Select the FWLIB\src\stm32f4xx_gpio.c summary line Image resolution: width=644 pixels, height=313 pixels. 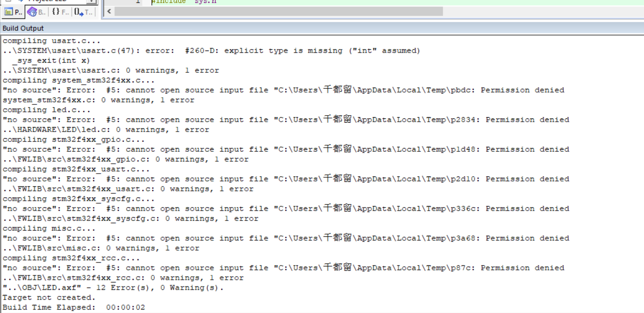(126, 159)
